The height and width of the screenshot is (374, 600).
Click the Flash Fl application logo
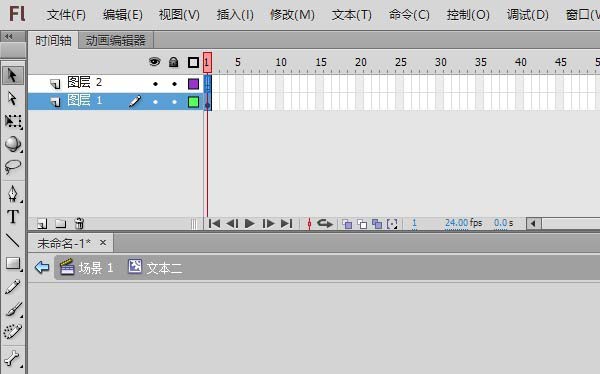click(17, 14)
